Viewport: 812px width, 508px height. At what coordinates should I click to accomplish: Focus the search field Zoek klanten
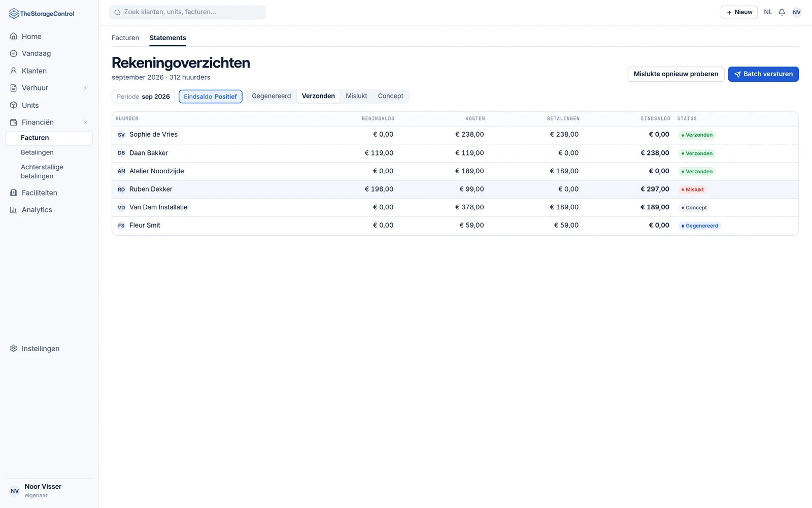[x=187, y=12]
